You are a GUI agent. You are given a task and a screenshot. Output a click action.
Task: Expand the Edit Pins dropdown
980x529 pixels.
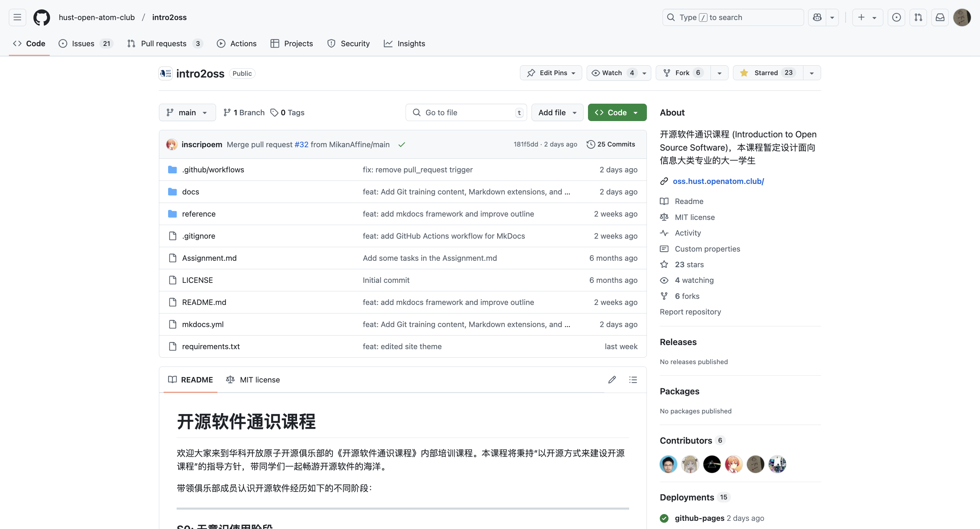[551, 73]
